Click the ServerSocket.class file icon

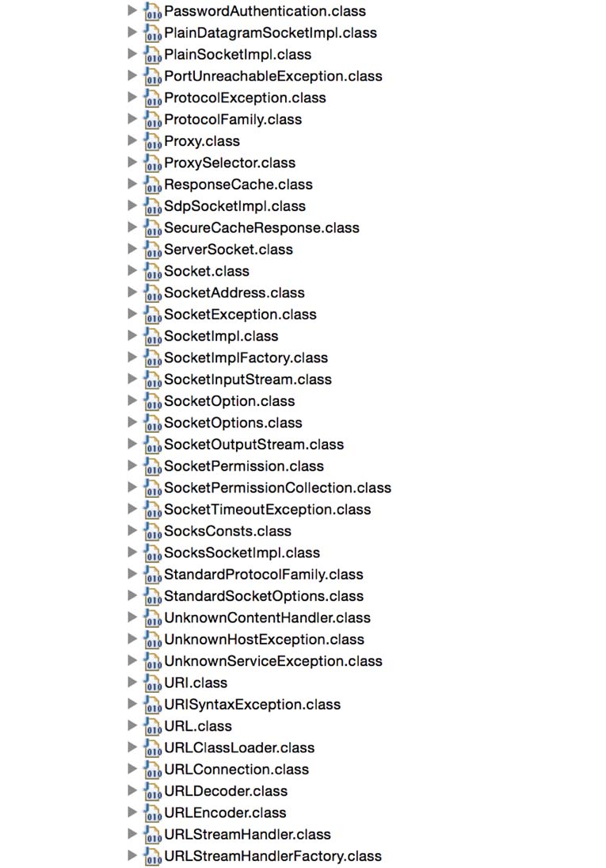153,250
